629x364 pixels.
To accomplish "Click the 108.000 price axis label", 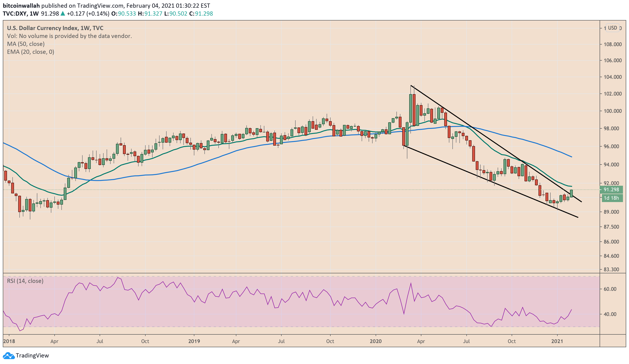I will click(x=612, y=44).
